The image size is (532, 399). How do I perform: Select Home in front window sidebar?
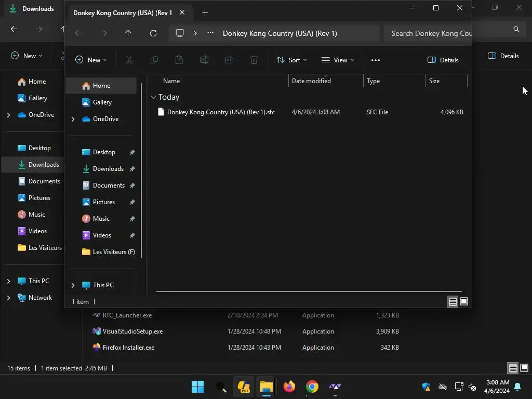(101, 86)
